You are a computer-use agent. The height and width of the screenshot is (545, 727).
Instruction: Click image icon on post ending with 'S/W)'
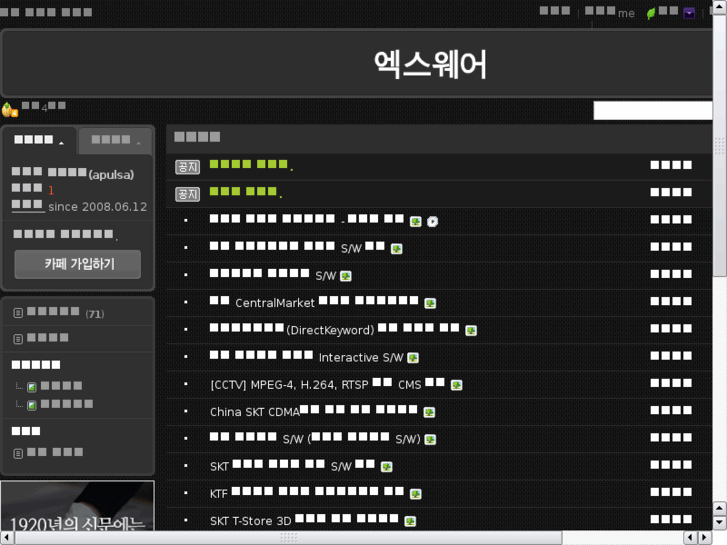[430, 439]
